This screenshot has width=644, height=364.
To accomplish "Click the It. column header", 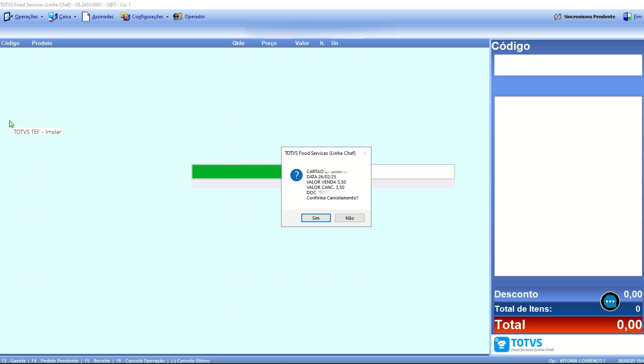I will [322, 43].
